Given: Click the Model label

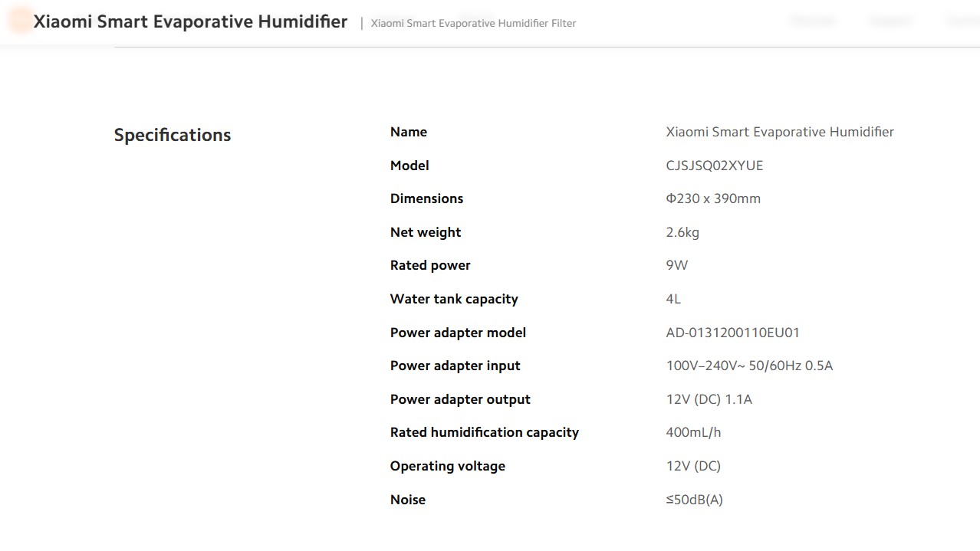Looking at the screenshot, I should coord(409,166).
